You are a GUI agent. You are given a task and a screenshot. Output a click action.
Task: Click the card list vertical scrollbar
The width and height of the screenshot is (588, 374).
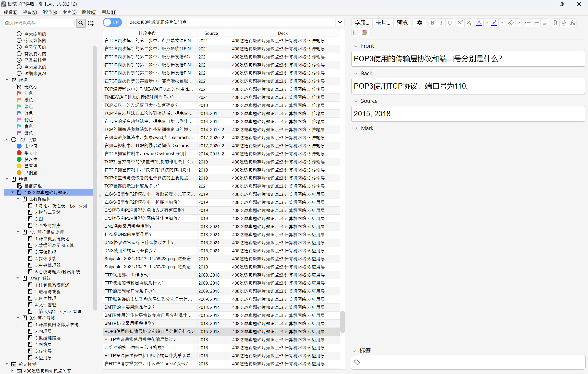point(343,321)
